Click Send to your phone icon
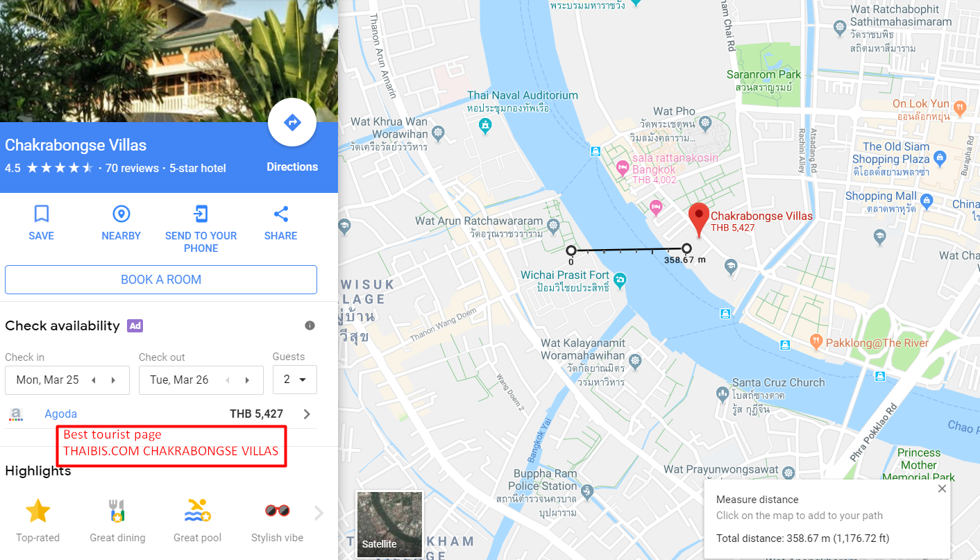 [201, 214]
